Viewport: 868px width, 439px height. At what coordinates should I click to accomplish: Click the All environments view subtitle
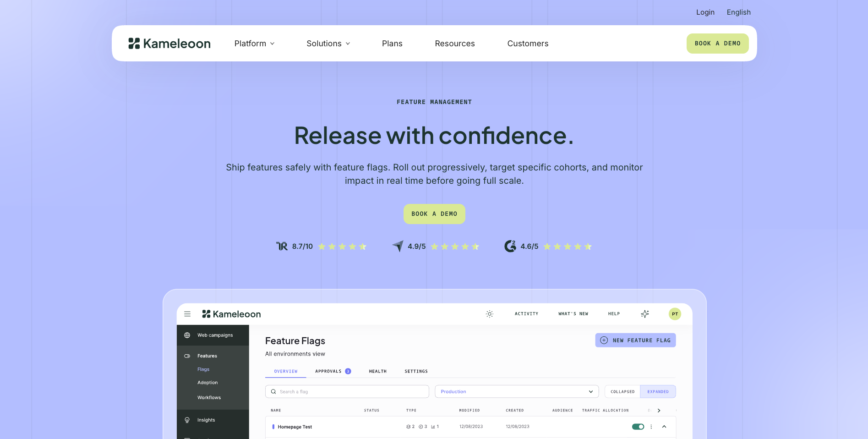point(295,354)
